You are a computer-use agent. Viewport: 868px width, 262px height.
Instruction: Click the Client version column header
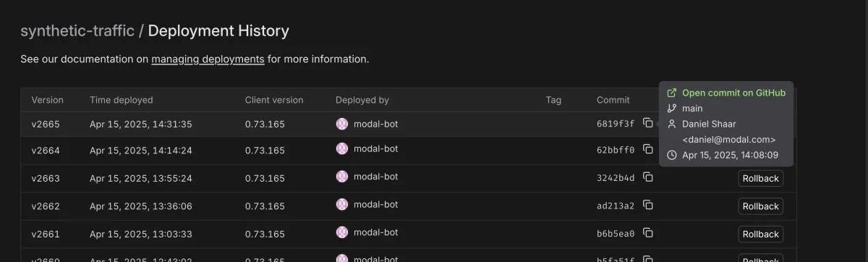click(x=274, y=100)
